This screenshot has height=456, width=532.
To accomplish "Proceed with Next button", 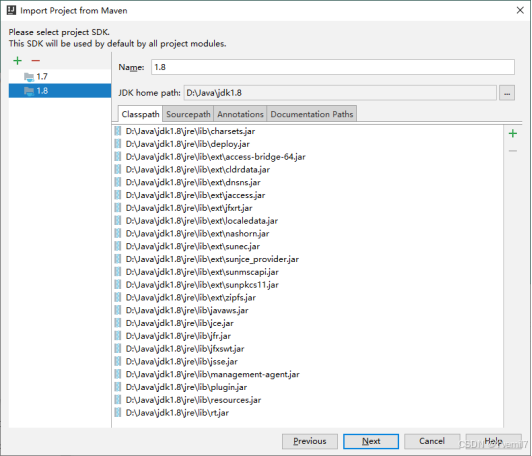I will click(x=371, y=441).
